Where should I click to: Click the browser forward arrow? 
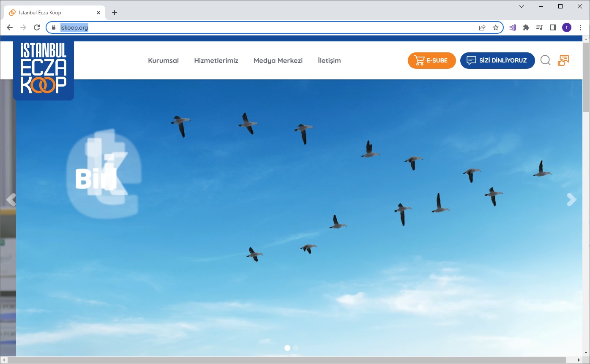point(23,27)
